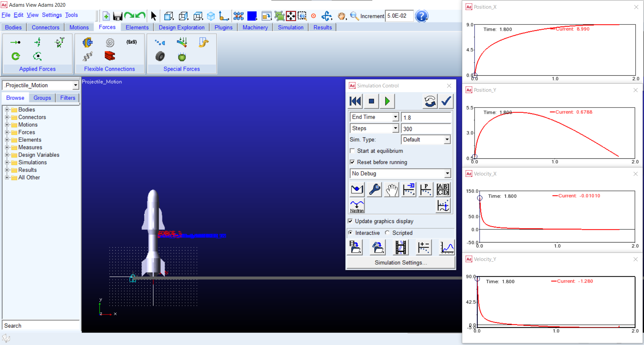The height and width of the screenshot is (345, 644).
Task: Stop the simulation with the square button
Action: coord(371,101)
